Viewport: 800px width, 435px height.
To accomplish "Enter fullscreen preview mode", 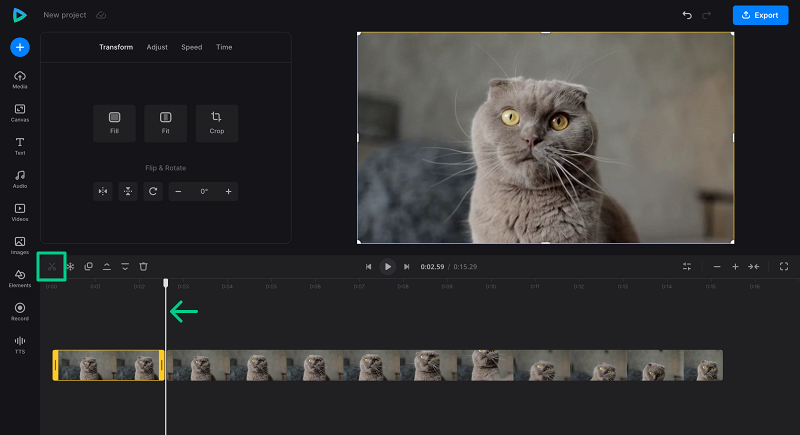I will [x=784, y=267].
